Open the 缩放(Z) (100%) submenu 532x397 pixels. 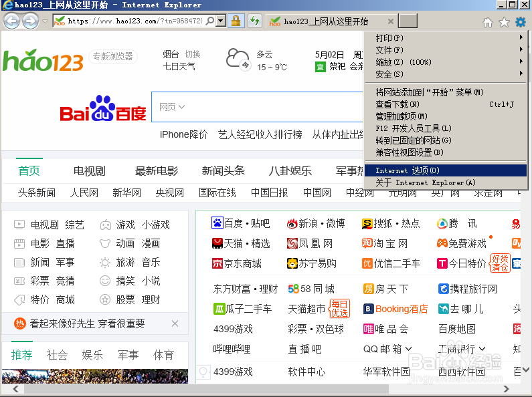pyautogui.click(x=446, y=62)
